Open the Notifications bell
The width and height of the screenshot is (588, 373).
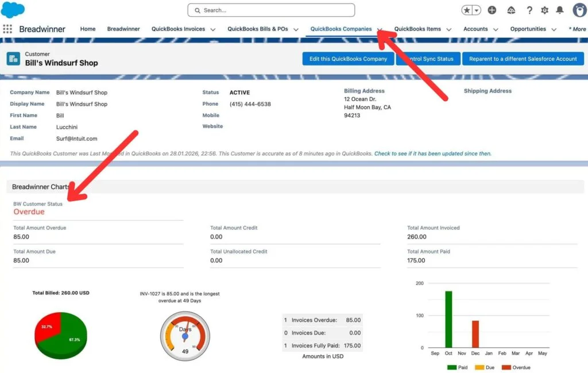(x=559, y=10)
